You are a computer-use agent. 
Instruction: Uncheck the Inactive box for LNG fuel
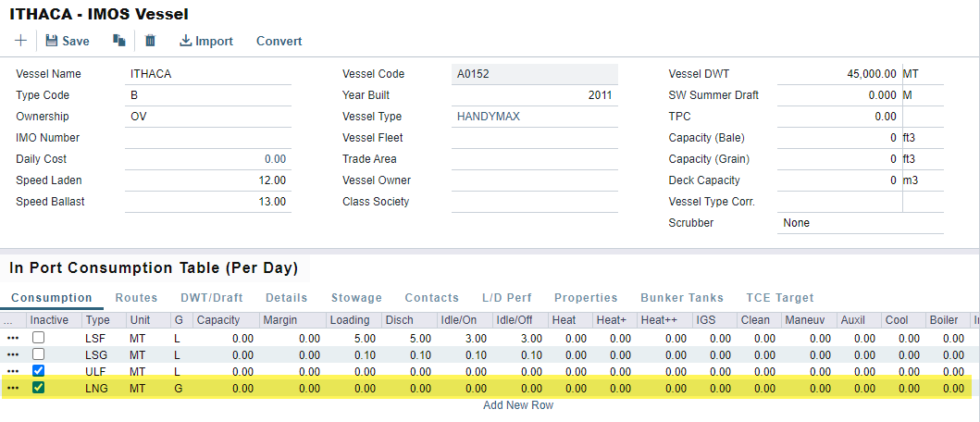(38, 389)
